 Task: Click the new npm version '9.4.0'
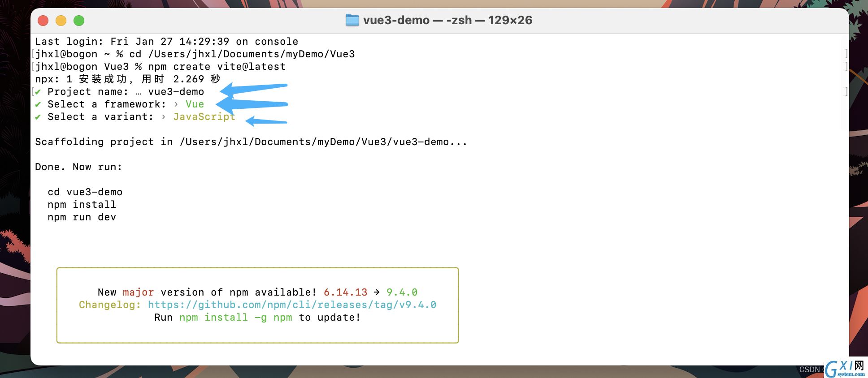(402, 292)
